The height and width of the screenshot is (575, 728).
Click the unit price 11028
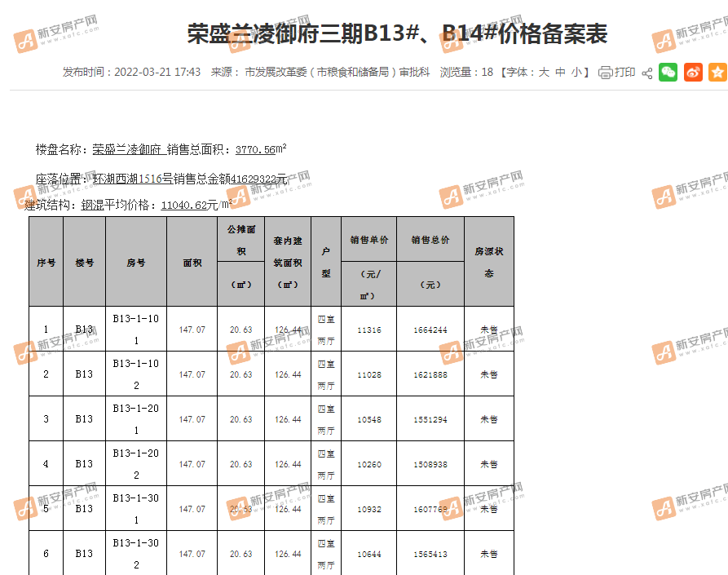[369, 375]
